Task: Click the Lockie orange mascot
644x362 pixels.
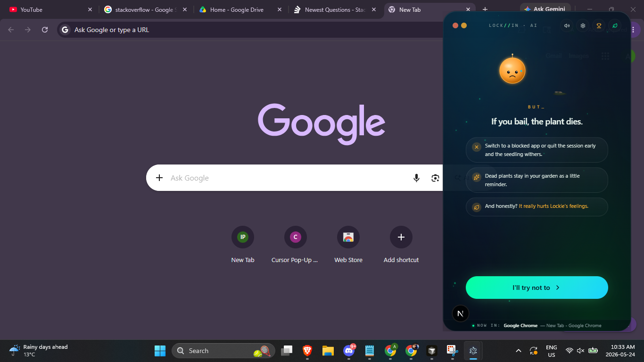Action: click(x=512, y=71)
